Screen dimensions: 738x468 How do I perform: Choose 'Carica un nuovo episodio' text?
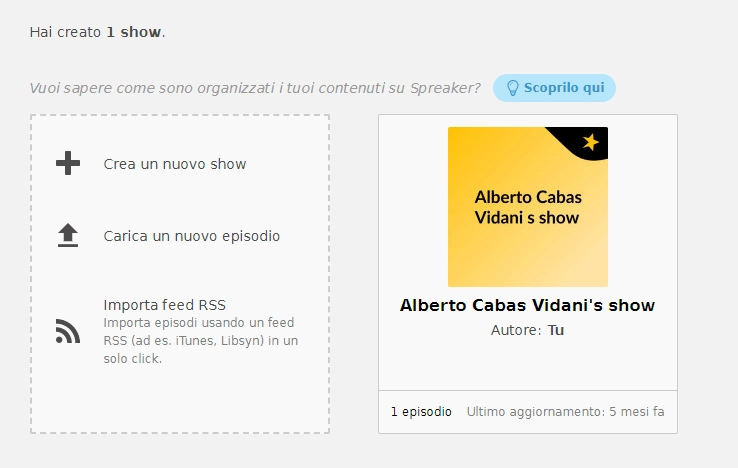[x=192, y=237]
